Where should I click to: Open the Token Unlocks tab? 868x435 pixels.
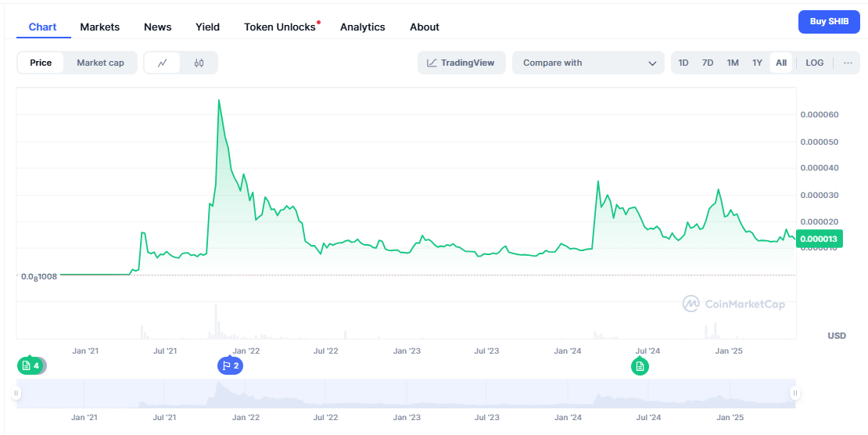point(280,27)
